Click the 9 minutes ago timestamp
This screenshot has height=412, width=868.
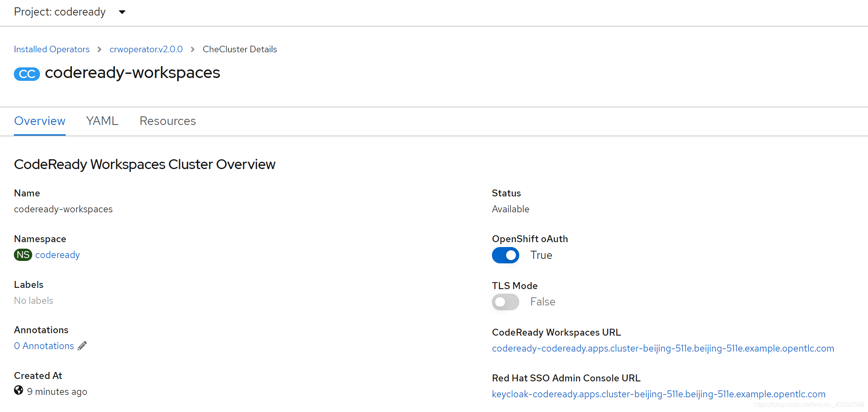pyautogui.click(x=57, y=392)
